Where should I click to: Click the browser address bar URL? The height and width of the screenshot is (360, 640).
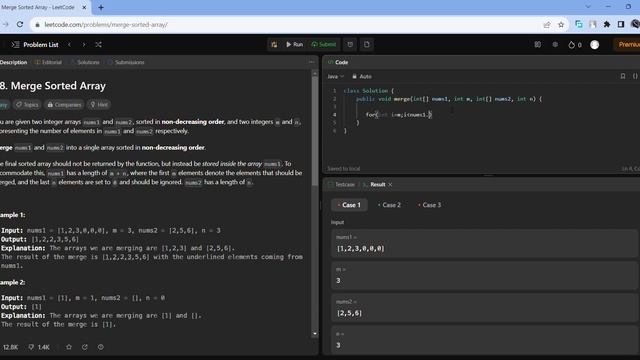pyautogui.click(x=106, y=24)
